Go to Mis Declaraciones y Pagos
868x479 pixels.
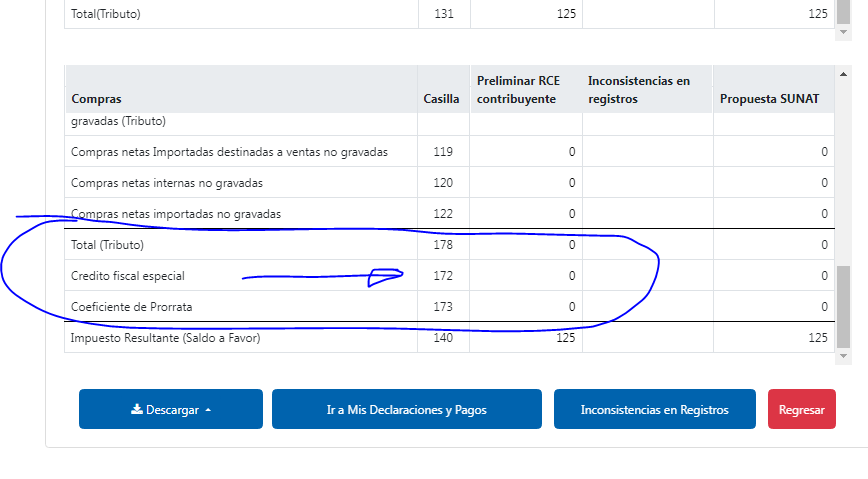pos(406,410)
